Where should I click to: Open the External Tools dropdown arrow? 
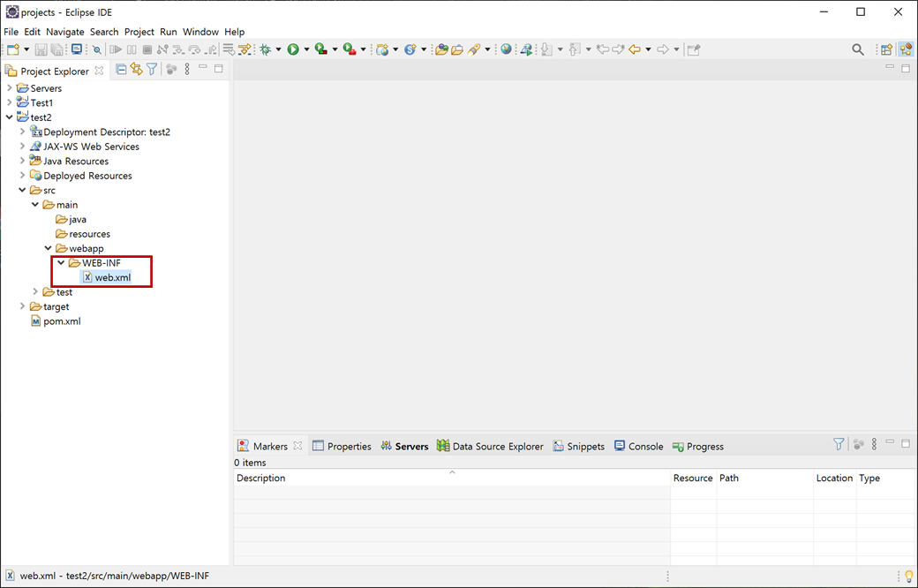(363, 49)
